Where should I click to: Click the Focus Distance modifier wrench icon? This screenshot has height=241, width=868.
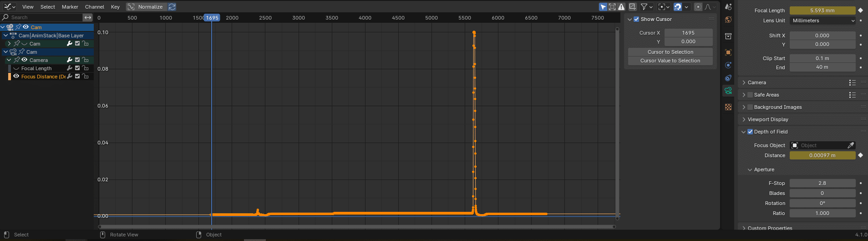tap(70, 77)
